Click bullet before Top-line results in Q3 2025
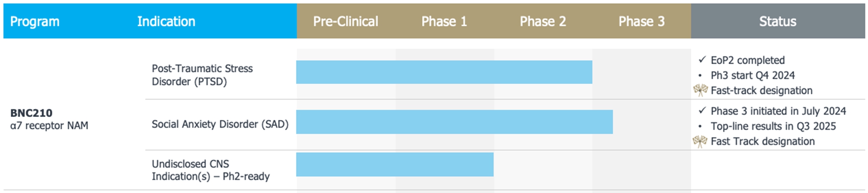868x193 pixels. (700, 126)
